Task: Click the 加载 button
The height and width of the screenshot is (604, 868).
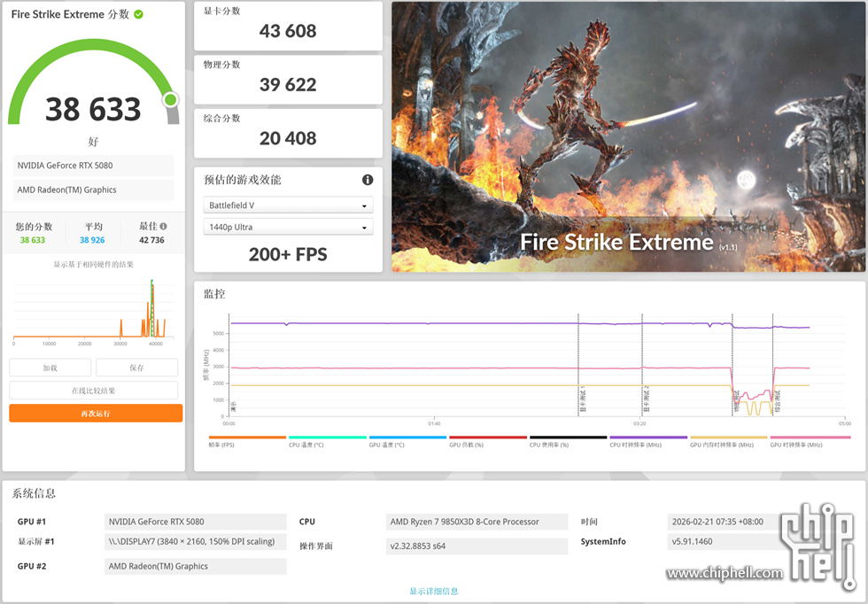Action: [x=50, y=368]
